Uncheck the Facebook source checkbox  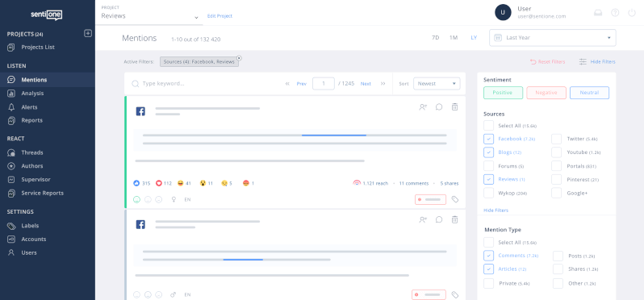click(489, 140)
